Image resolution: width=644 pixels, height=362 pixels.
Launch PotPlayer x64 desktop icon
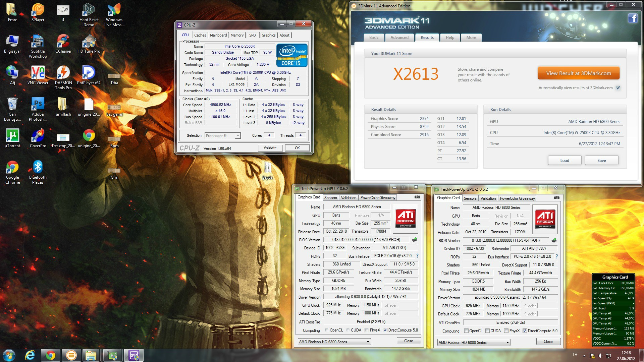tap(89, 76)
